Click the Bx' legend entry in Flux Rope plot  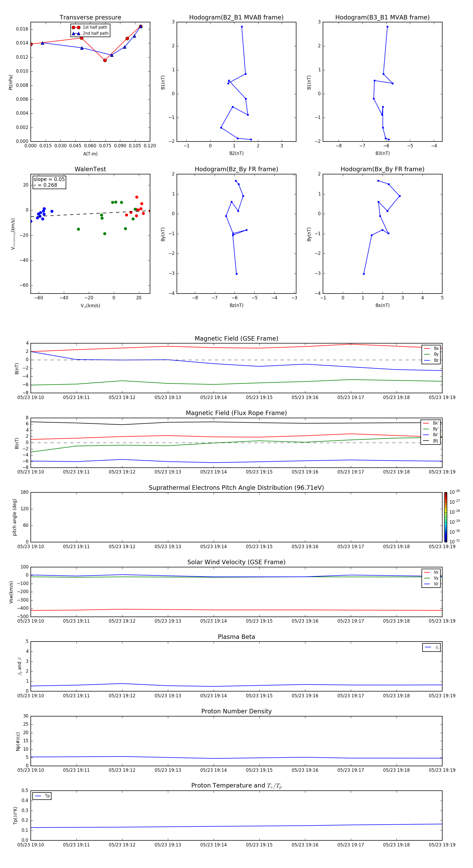[431, 423]
